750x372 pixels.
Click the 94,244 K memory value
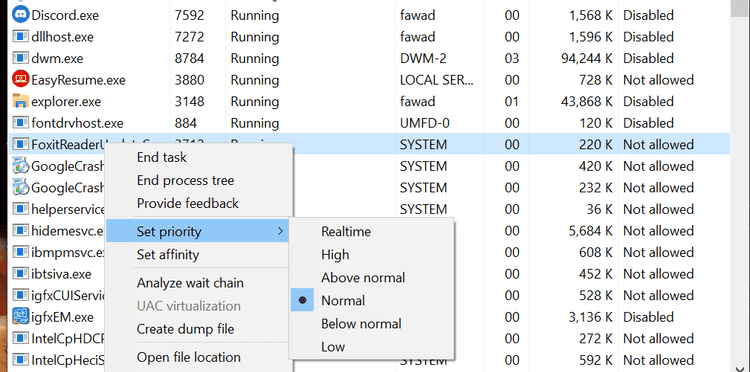(x=587, y=58)
